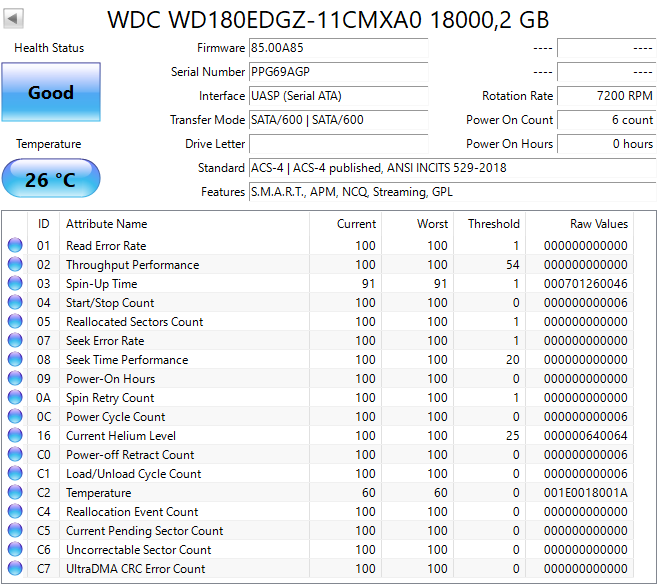Click the Standard field ACS-4
Screen dimensions: 660x587
click(x=452, y=168)
